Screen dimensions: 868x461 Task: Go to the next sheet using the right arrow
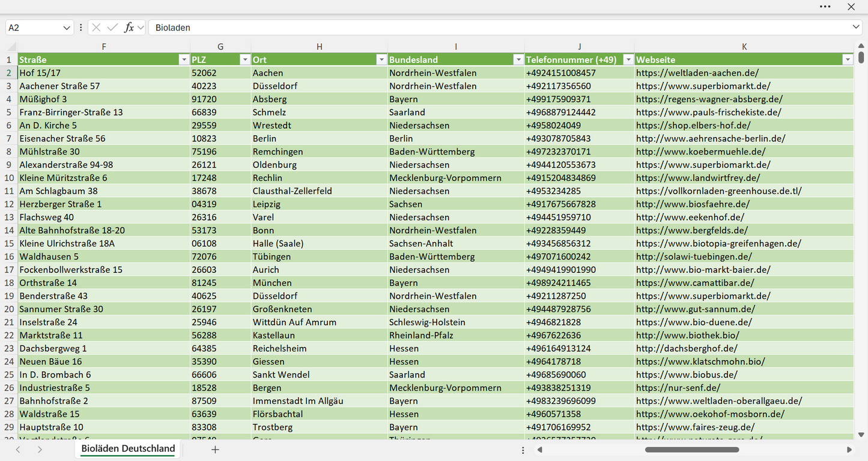pyautogui.click(x=40, y=450)
